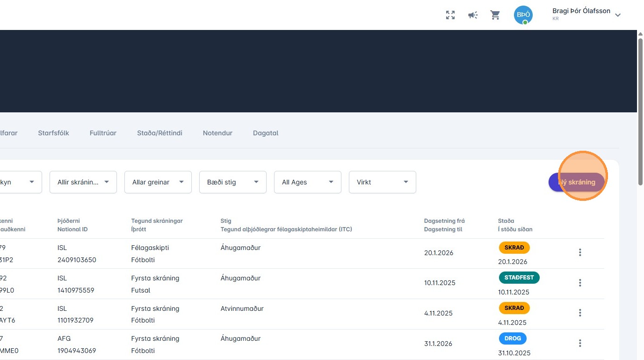Open the Allir skráningar dropdown
Screen dimensions: 644x360
(83, 182)
